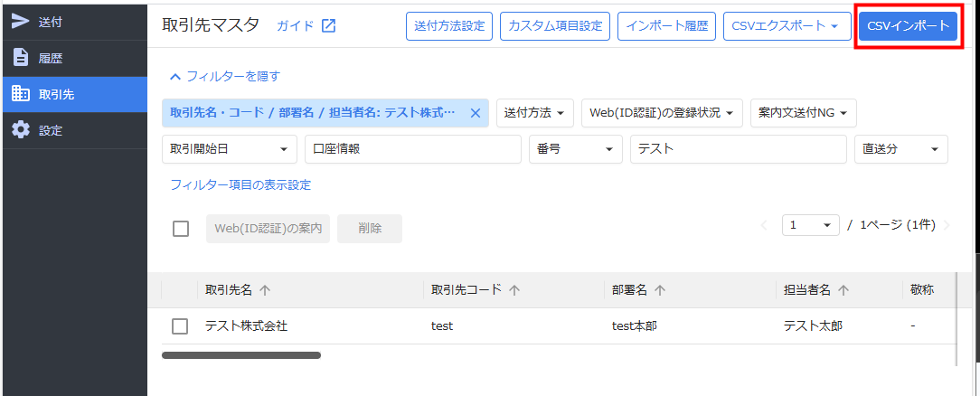Screen dimensions: 980x396
Task: Sort by 取引先名 using the arrow icon
Action: [265, 290]
